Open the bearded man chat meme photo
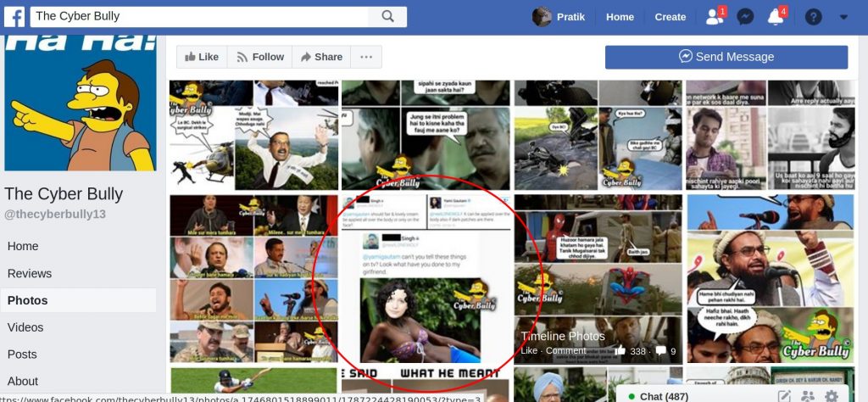 [771, 135]
